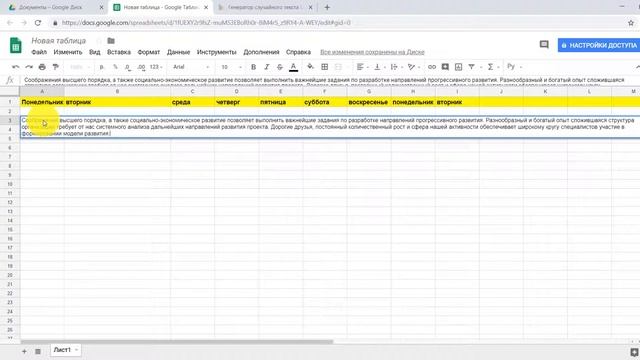The width and height of the screenshot is (640, 360).
Task: Click the move to folder icon
Action: coord(111,40)
